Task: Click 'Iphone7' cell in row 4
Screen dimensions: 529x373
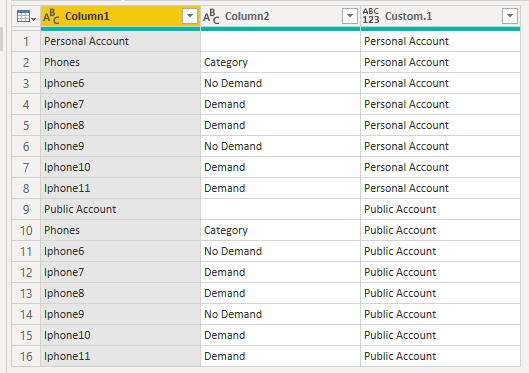Action: click(x=120, y=105)
